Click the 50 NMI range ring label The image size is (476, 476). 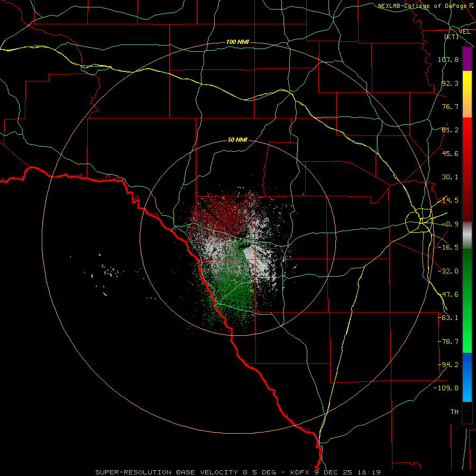pos(237,140)
